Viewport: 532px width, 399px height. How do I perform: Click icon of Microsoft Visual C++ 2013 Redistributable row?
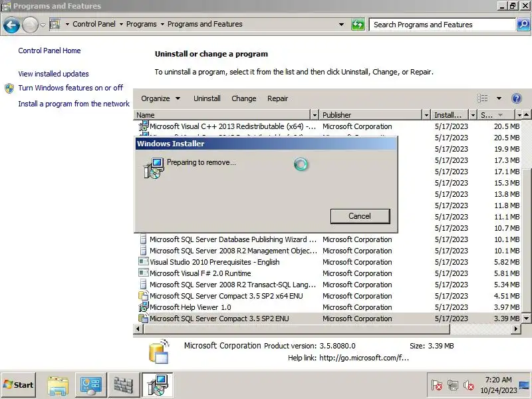point(144,126)
